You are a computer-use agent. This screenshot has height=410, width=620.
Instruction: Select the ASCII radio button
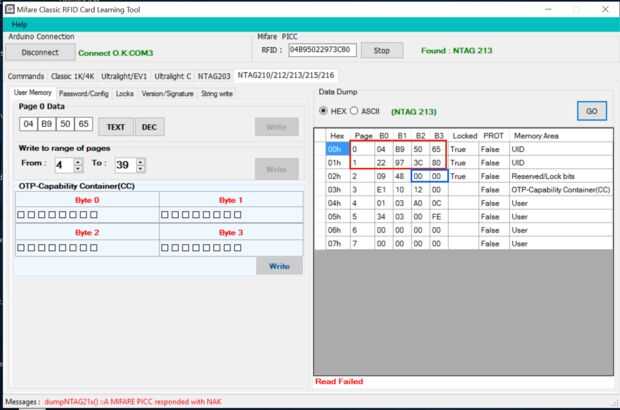click(x=354, y=111)
